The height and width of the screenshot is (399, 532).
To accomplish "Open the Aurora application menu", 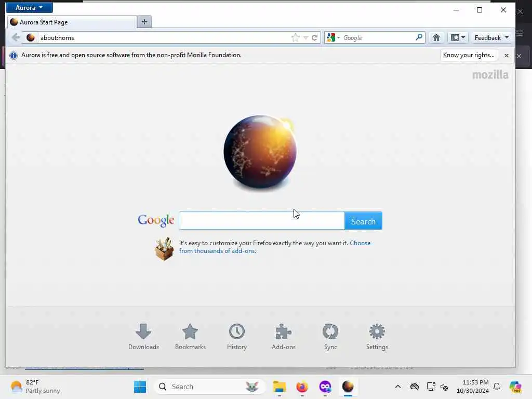I will pyautogui.click(x=29, y=7).
